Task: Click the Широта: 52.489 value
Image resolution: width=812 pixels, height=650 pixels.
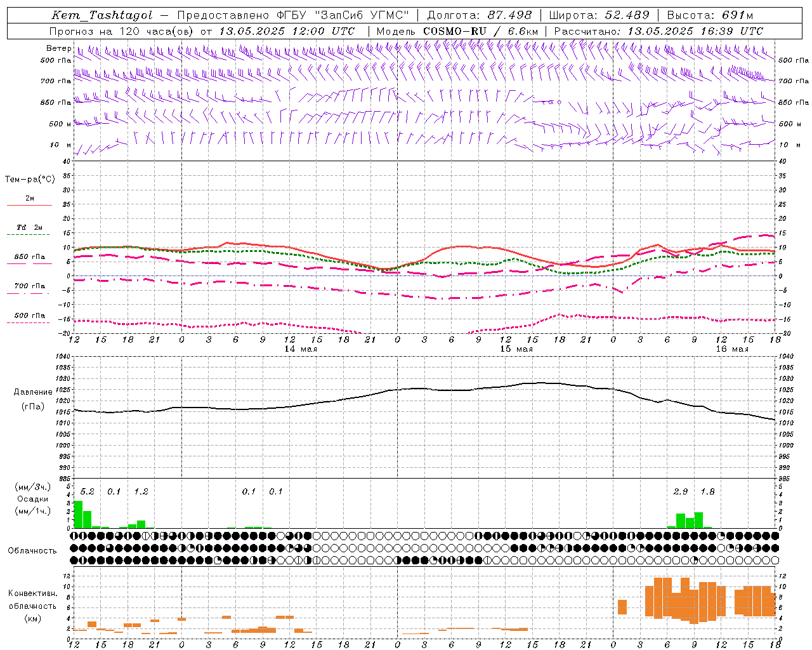Action: (599, 15)
